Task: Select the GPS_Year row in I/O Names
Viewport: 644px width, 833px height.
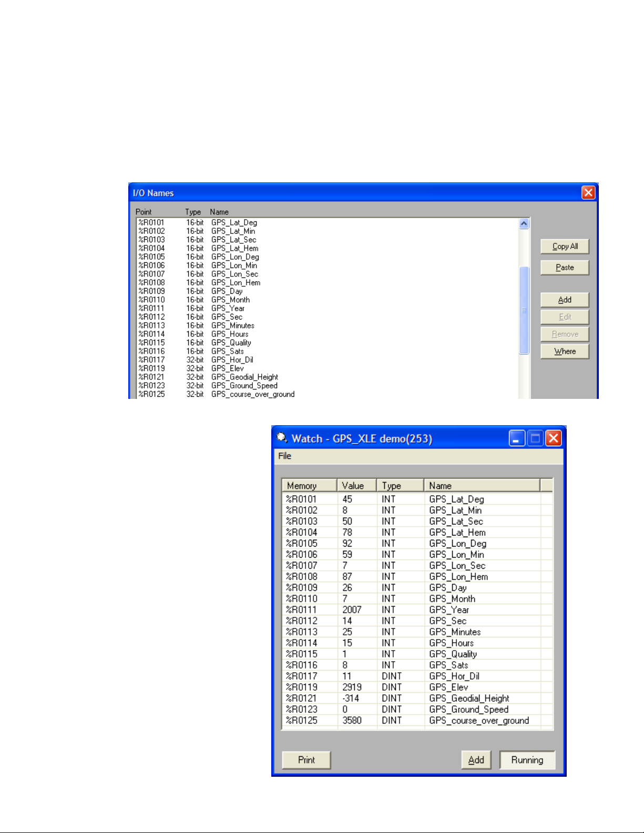Action: tap(327, 308)
